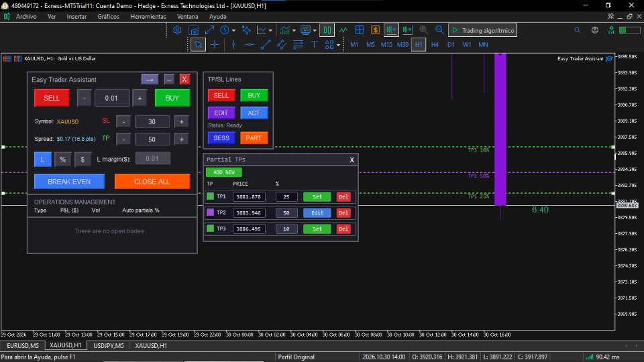Click the sparkle stars toolbar icon
The image size is (644, 362).
click(x=246, y=30)
